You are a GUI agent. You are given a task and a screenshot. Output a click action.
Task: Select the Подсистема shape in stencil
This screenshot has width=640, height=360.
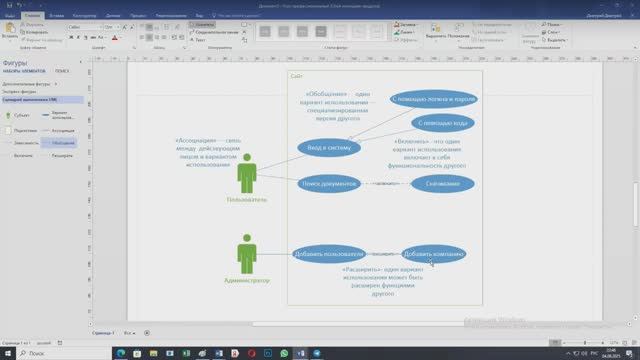pyautogui.click(x=21, y=131)
